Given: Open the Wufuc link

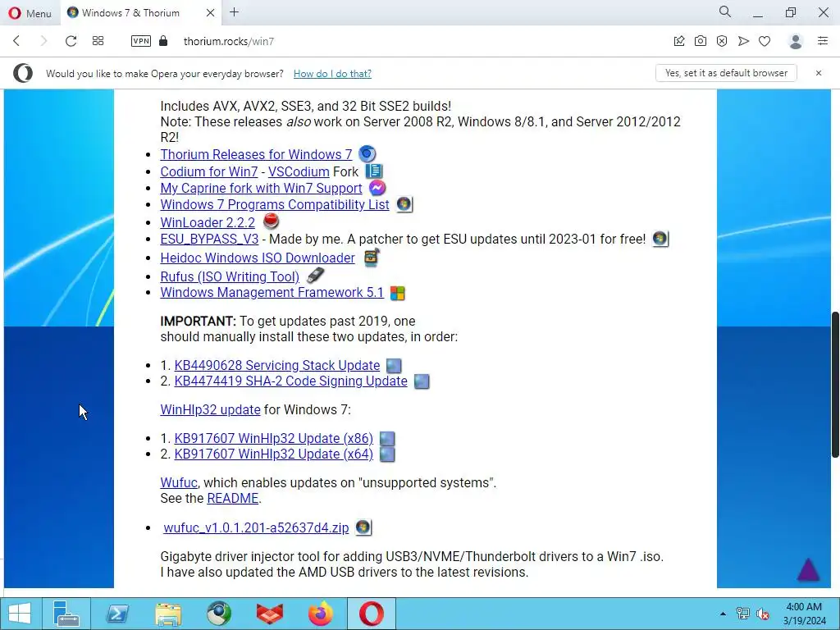Looking at the screenshot, I should [x=179, y=482].
